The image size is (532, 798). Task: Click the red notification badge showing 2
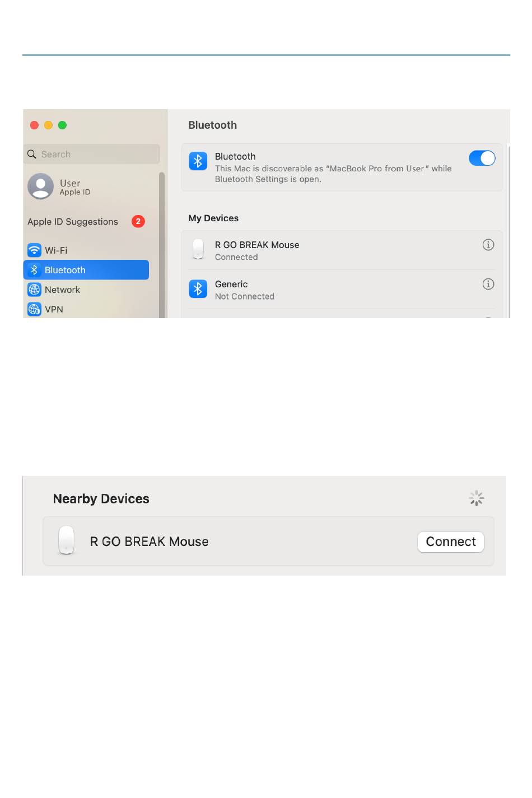(x=138, y=221)
